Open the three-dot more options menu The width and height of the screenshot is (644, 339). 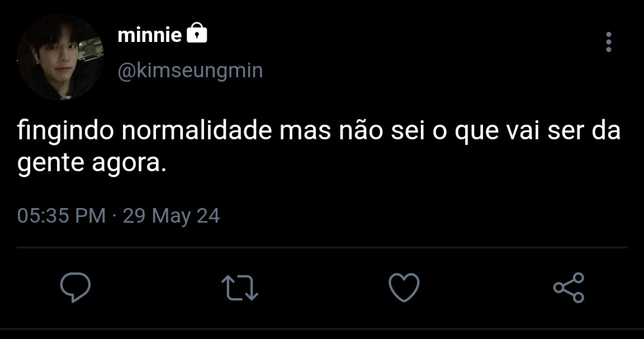(609, 42)
